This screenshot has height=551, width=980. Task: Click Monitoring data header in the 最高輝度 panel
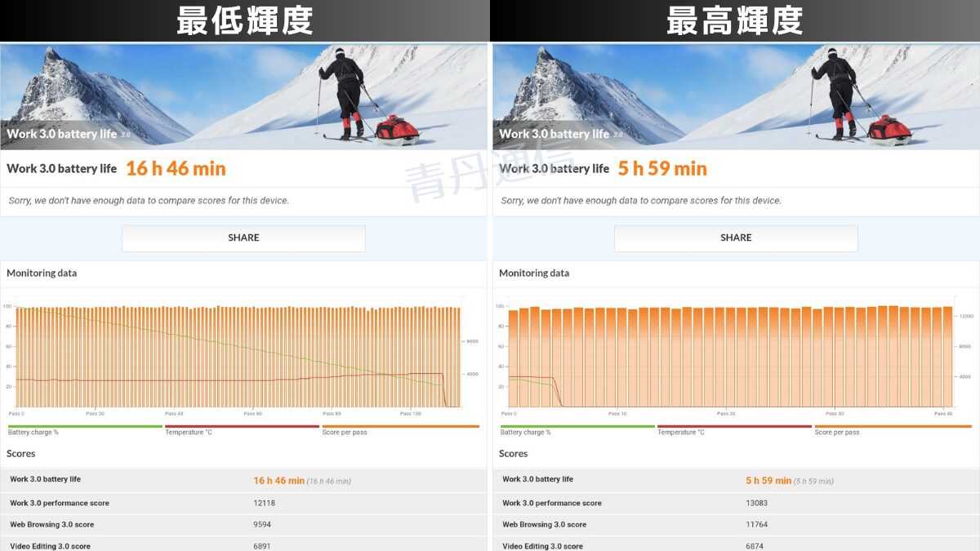click(x=534, y=273)
